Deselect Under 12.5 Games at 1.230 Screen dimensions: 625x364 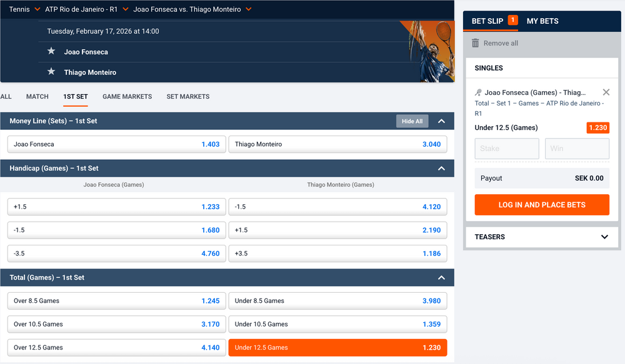click(x=337, y=347)
